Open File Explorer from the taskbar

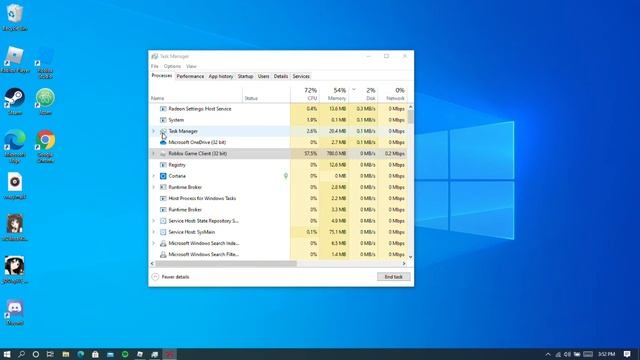pos(66,354)
